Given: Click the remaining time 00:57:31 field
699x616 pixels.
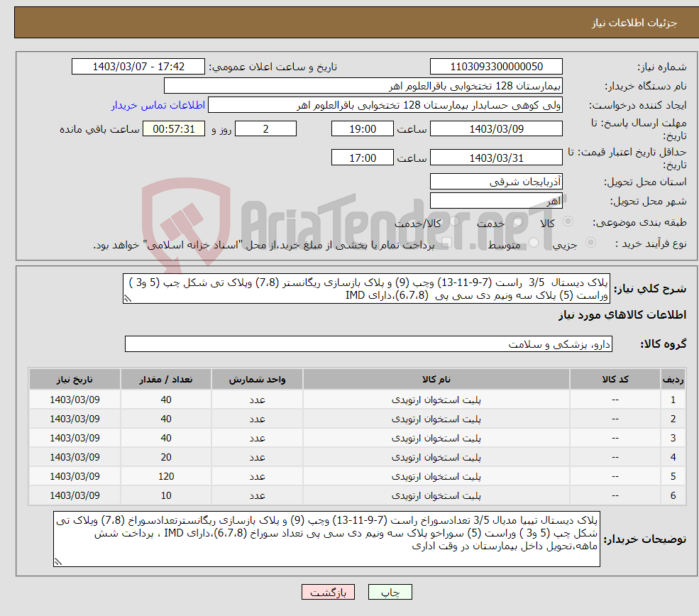Looking at the screenshot, I should pyautogui.click(x=174, y=129).
